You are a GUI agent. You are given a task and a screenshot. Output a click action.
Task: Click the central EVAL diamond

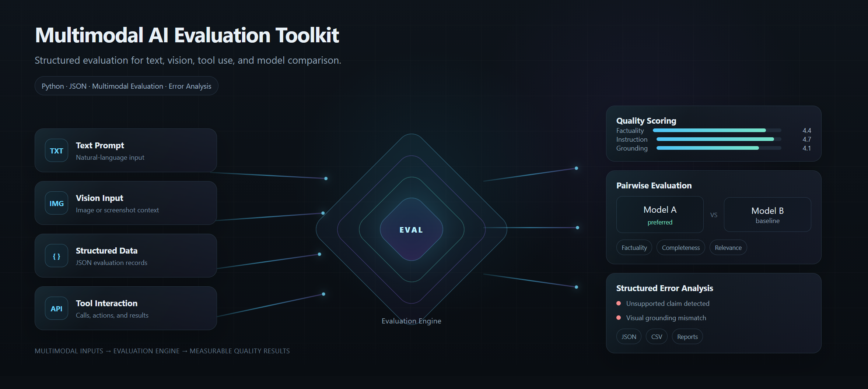coord(411,230)
